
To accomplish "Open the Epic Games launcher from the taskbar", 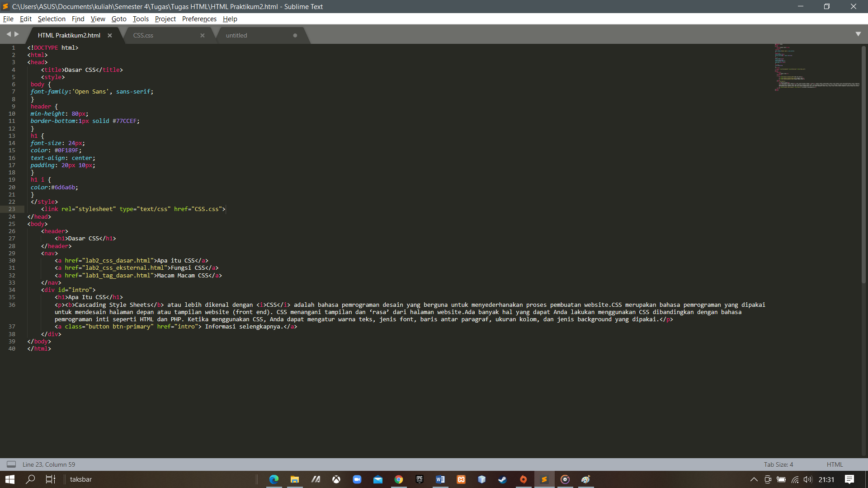I will click(420, 479).
